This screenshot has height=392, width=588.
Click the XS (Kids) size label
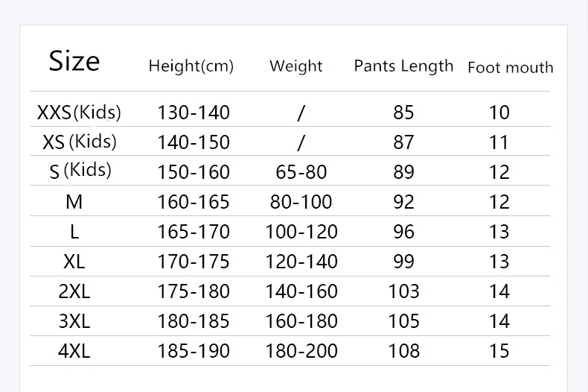[80, 142]
